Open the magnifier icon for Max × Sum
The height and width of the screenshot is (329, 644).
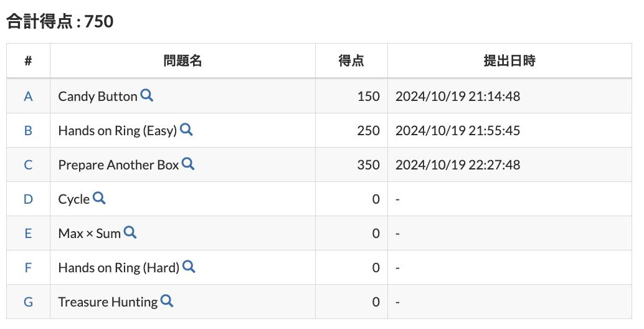pyautogui.click(x=130, y=232)
